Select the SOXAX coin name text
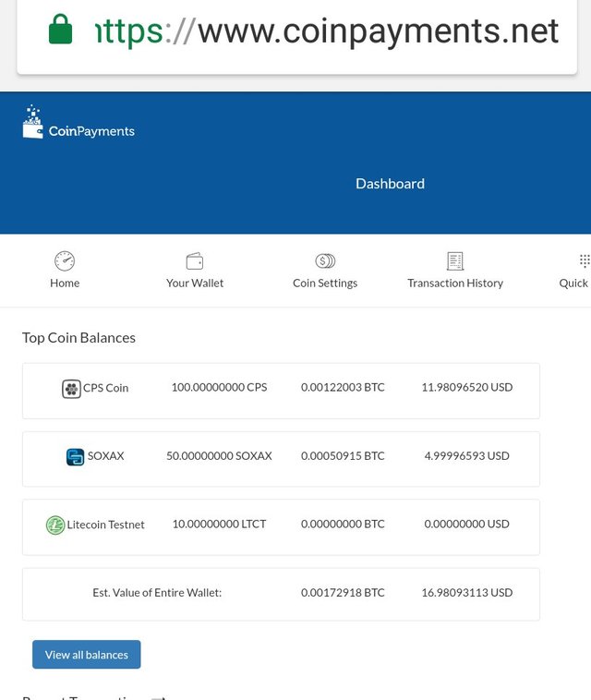Viewport: 591px width, 700px height. pyautogui.click(x=106, y=456)
